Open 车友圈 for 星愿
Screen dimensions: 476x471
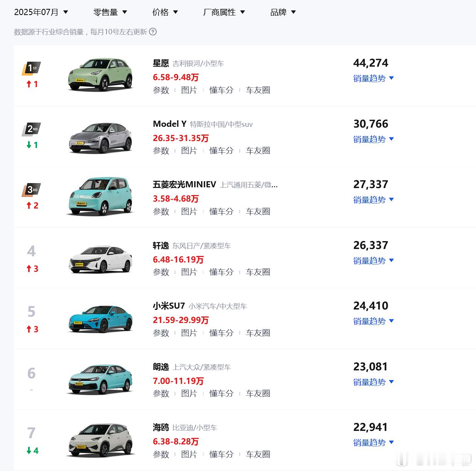[258, 90]
